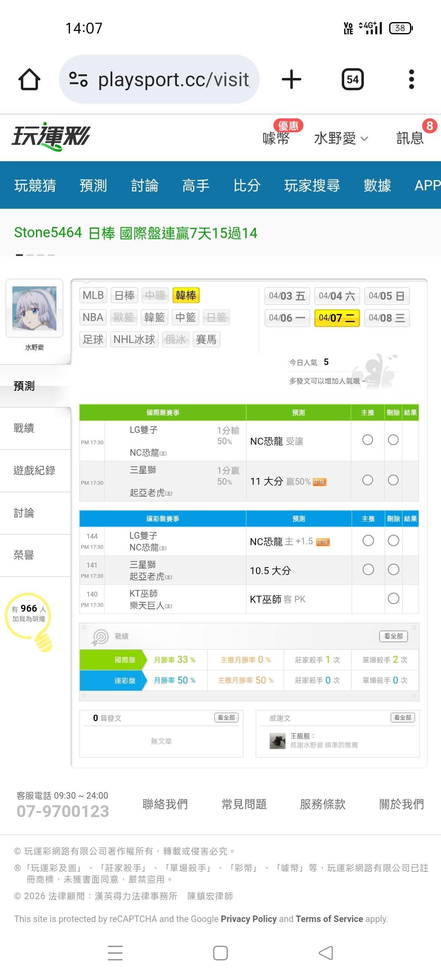Choose date 04/05 日
This screenshot has height=980, width=441.
[x=387, y=296]
